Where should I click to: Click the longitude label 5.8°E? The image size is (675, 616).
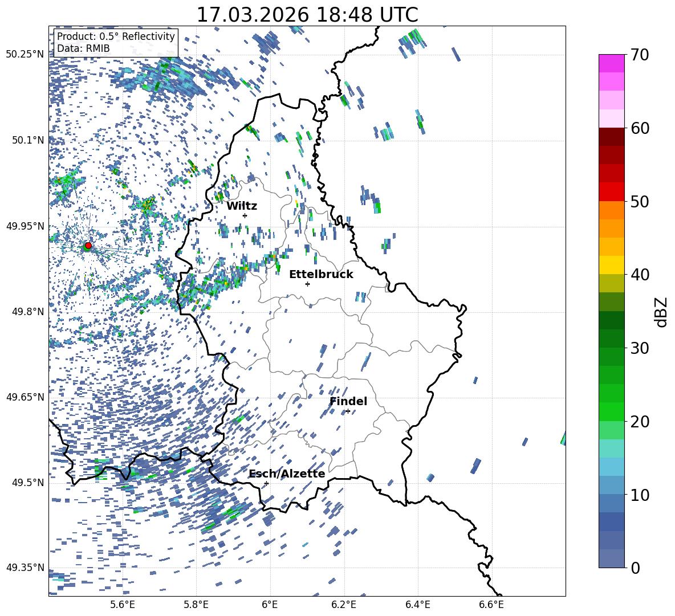196,605
